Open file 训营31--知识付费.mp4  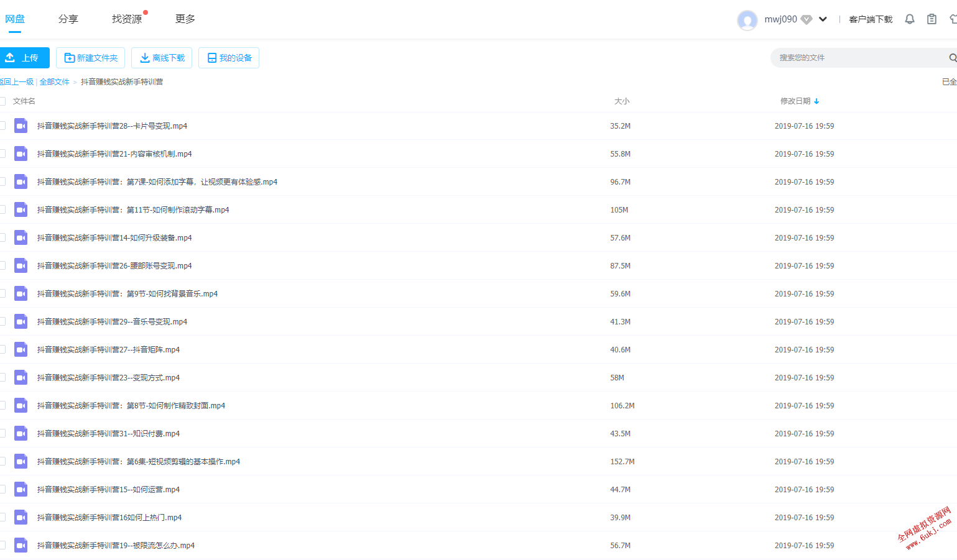pyautogui.click(x=108, y=433)
